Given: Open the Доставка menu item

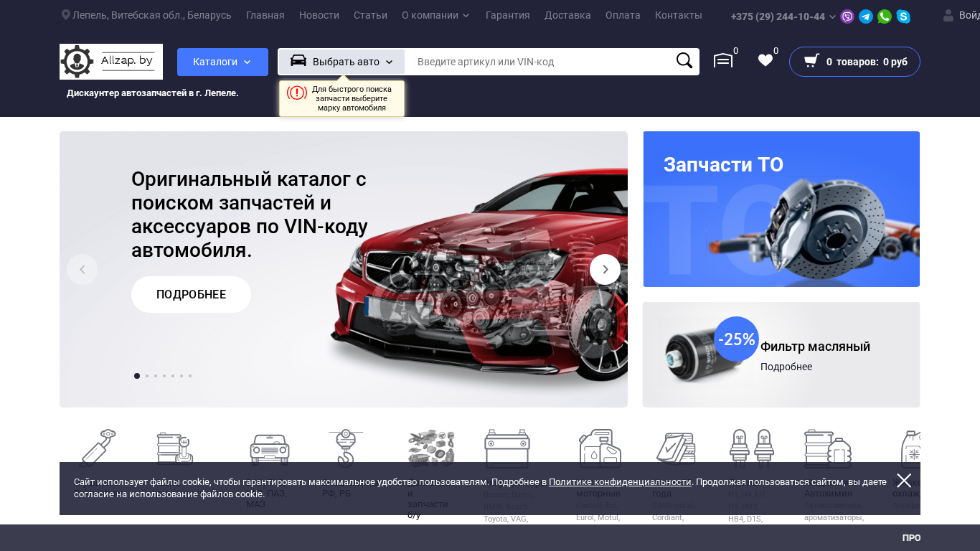Looking at the screenshot, I should point(567,15).
